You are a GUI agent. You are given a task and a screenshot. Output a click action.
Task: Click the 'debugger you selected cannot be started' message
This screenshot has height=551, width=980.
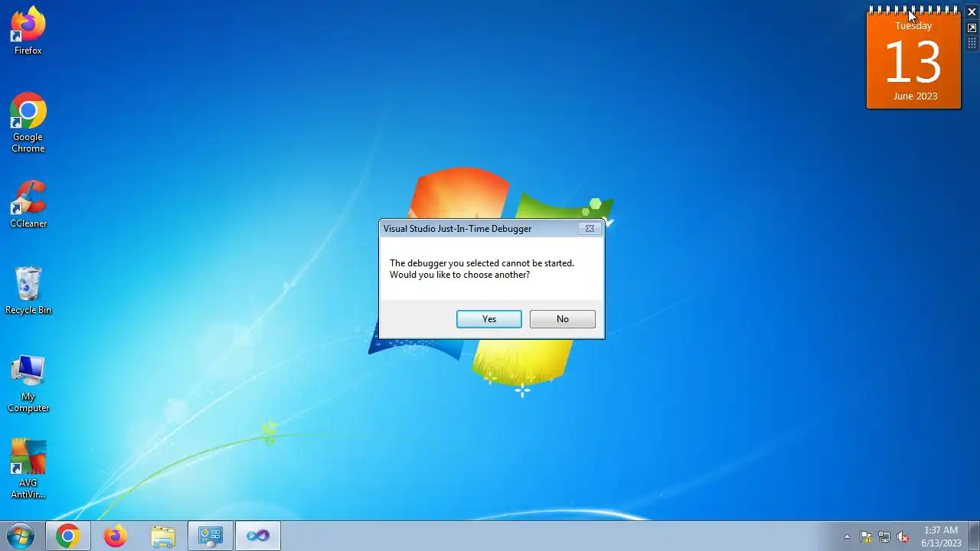point(482,269)
